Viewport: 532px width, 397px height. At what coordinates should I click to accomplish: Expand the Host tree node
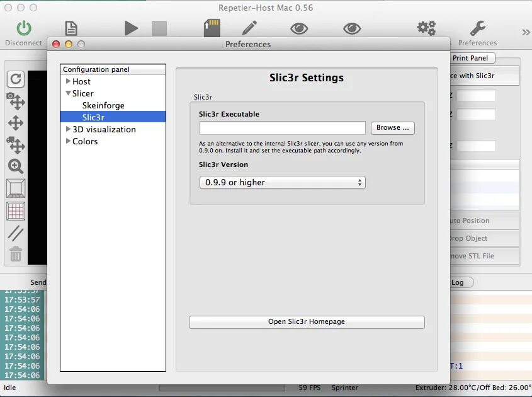pyautogui.click(x=68, y=81)
